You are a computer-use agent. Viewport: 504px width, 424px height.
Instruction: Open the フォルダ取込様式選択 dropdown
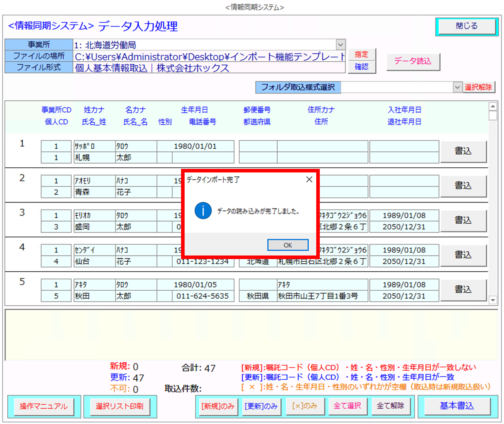click(x=457, y=87)
